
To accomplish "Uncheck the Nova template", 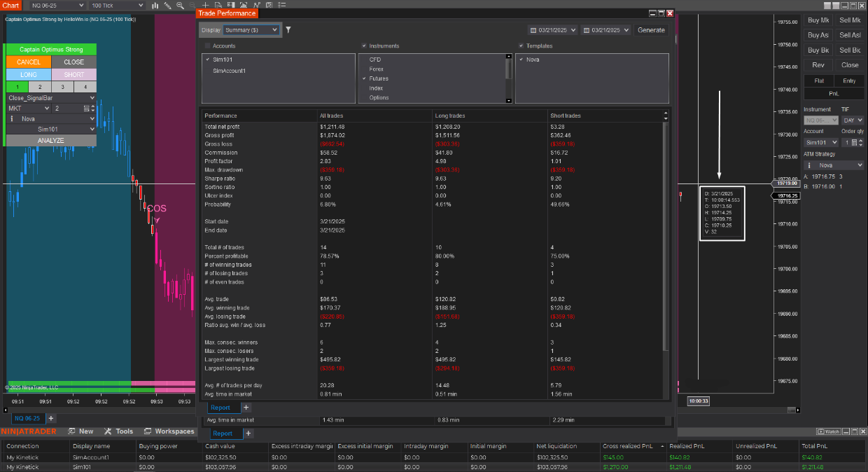I will click(521, 60).
